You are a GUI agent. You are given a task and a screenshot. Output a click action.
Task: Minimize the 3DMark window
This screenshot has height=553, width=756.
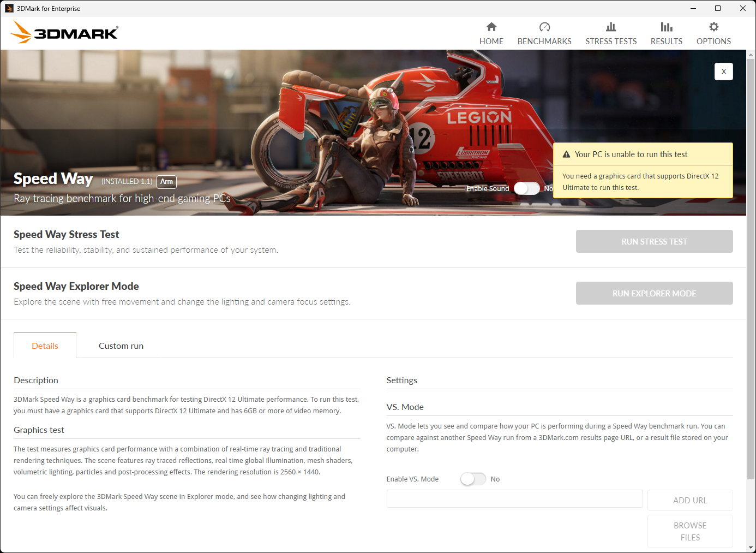[x=693, y=8]
